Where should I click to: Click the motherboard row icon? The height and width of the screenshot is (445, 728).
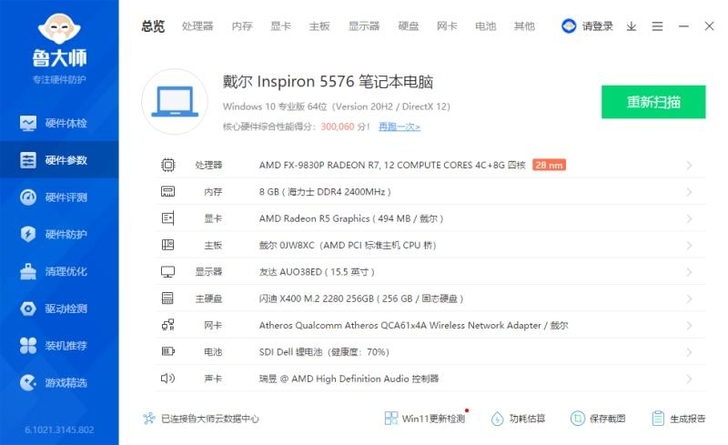coord(168,245)
